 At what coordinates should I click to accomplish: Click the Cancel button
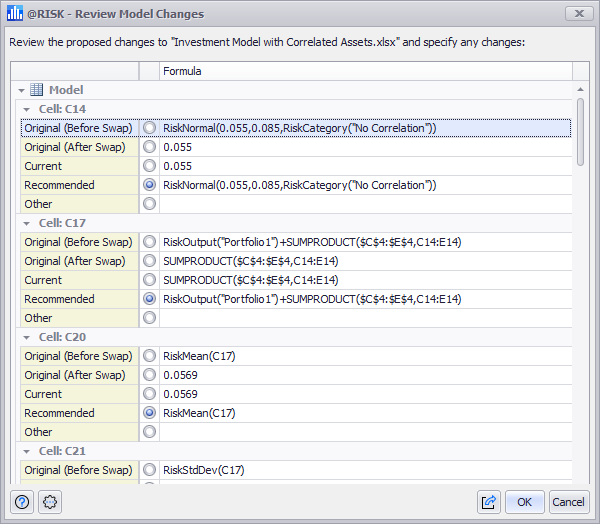pyautogui.click(x=568, y=502)
